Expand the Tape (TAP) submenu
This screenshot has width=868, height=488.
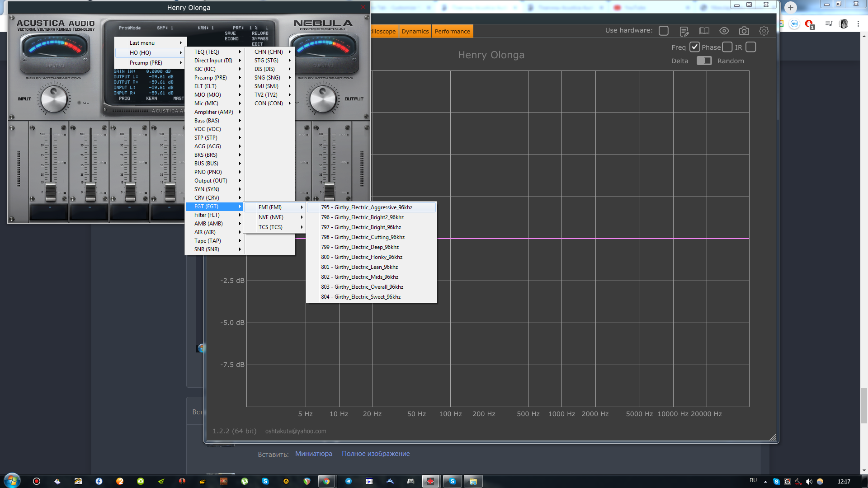(x=215, y=241)
